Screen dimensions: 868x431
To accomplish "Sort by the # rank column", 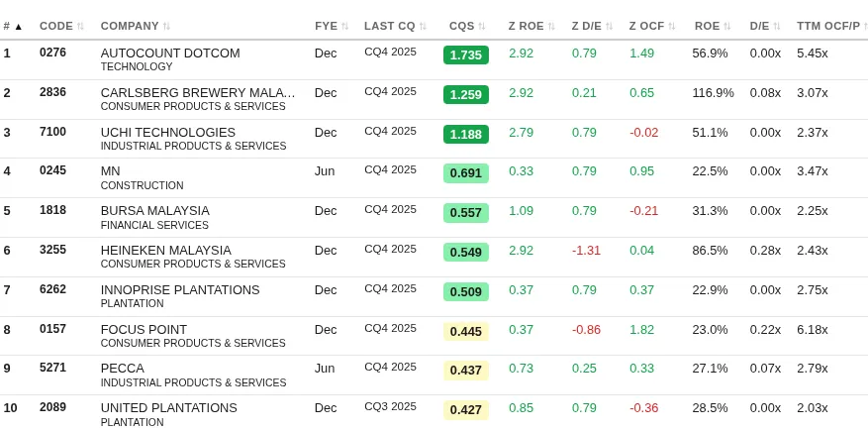I will tap(13, 26).
